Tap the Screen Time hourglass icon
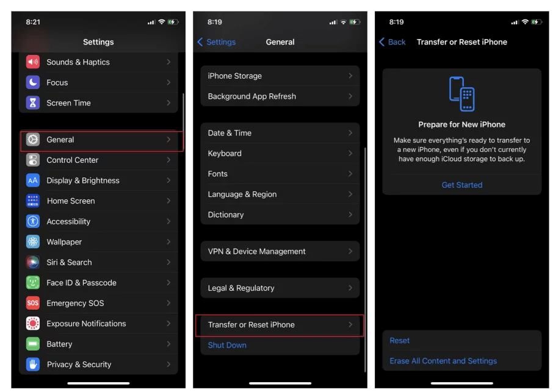This screenshot has width=553, height=392. [33, 103]
